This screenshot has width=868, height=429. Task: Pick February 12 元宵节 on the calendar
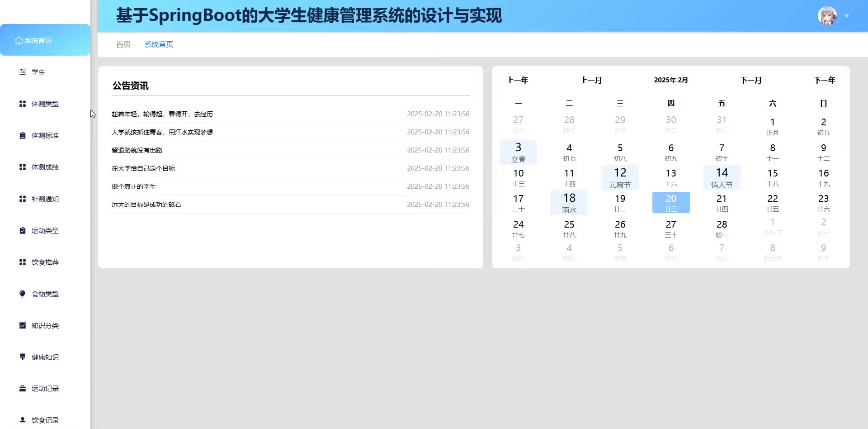pyautogui.click(x=620, y=177)
